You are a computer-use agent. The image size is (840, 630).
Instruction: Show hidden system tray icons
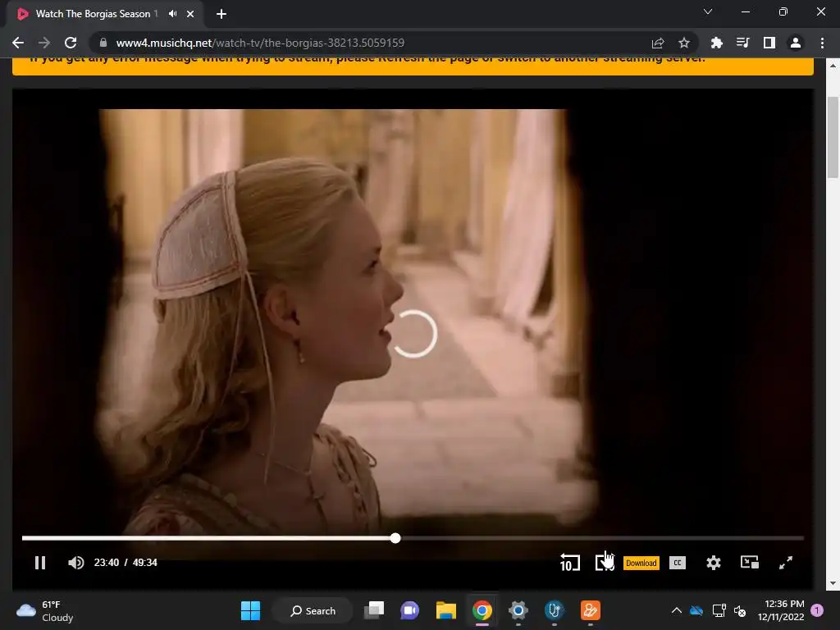(x=677, y=610)
